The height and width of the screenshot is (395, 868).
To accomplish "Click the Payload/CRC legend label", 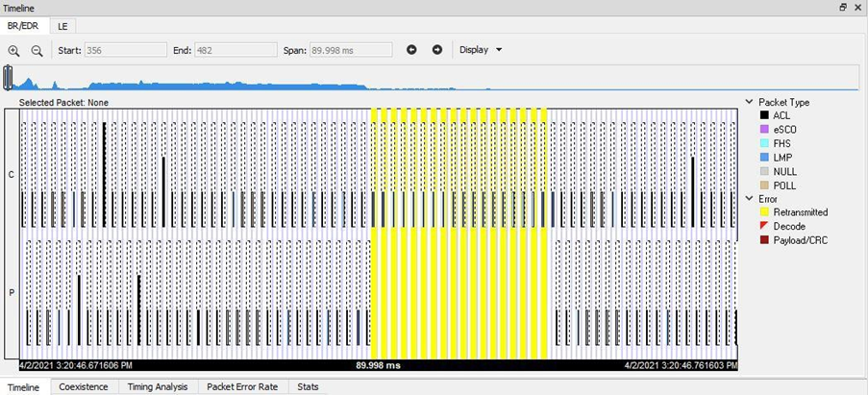I will (801, 240).
